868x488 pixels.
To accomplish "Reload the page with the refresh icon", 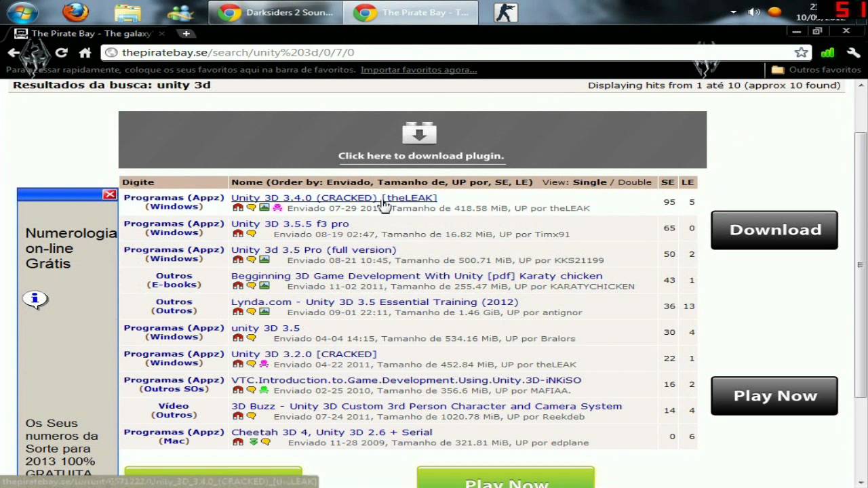I will [61, 52].
